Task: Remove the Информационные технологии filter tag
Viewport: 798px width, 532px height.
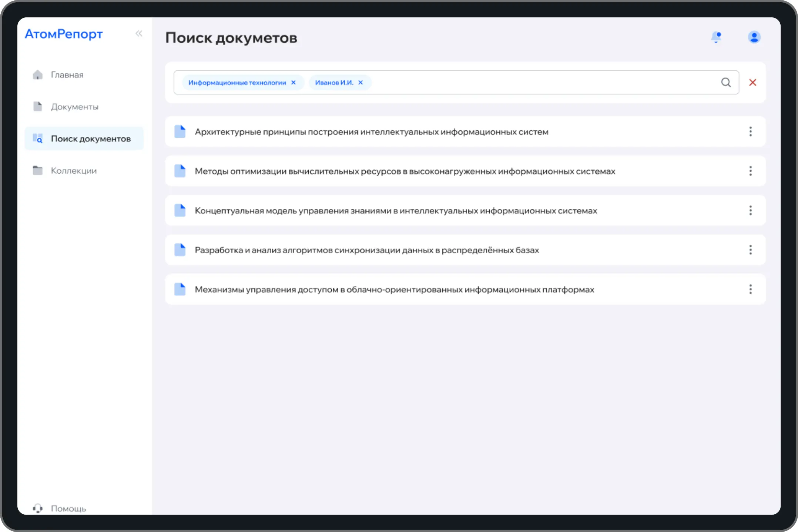Action: 294,83
